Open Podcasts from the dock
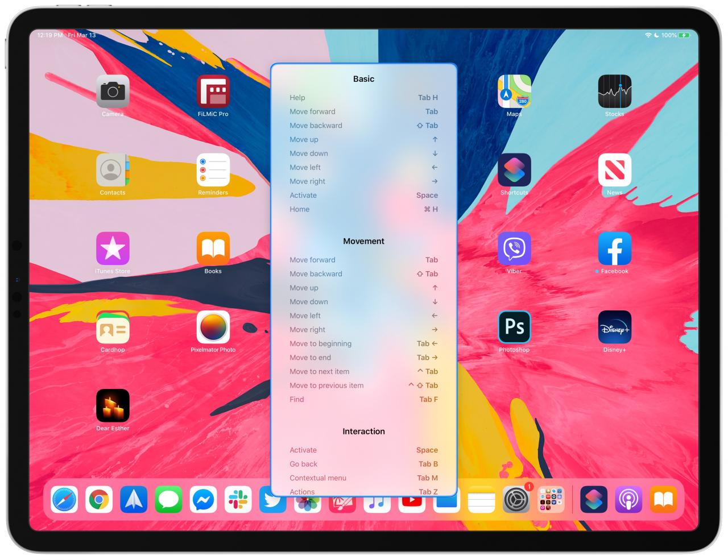Image resolution: width=728 pixels, height=560 pixels. pos(629,500)
